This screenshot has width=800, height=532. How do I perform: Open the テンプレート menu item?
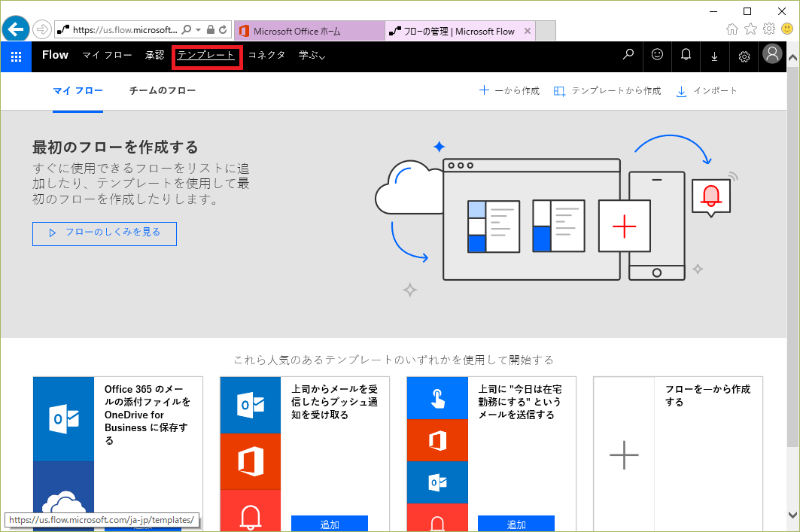point(206,55)
